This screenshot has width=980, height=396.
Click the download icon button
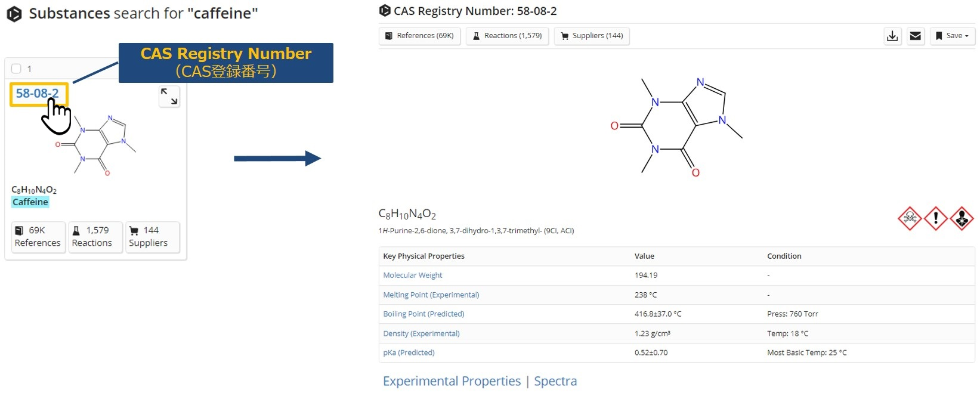[x=892, y=36]
